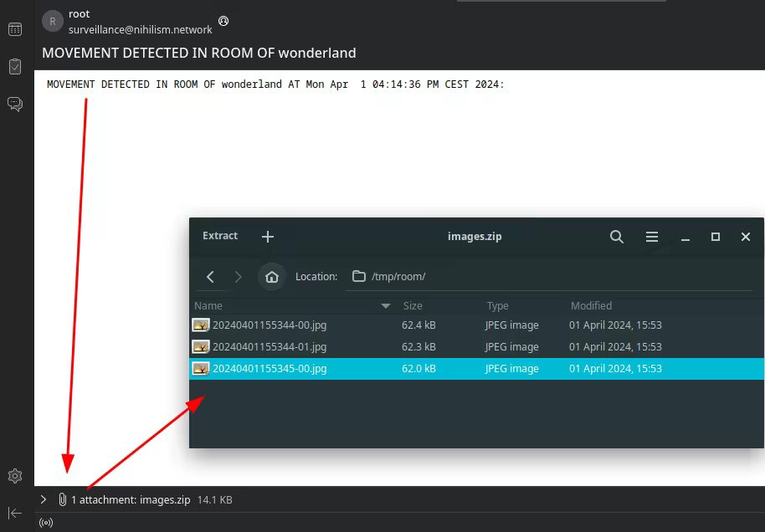
Task: Click the sender's avatar icon for root
Action: click(x=53, y=22)
